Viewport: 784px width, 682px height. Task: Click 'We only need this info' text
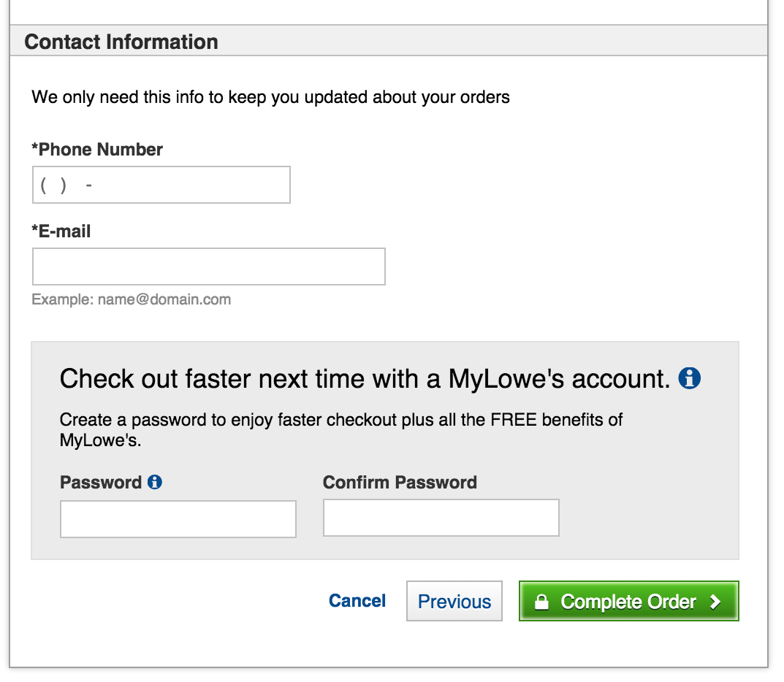click(270, 97)
